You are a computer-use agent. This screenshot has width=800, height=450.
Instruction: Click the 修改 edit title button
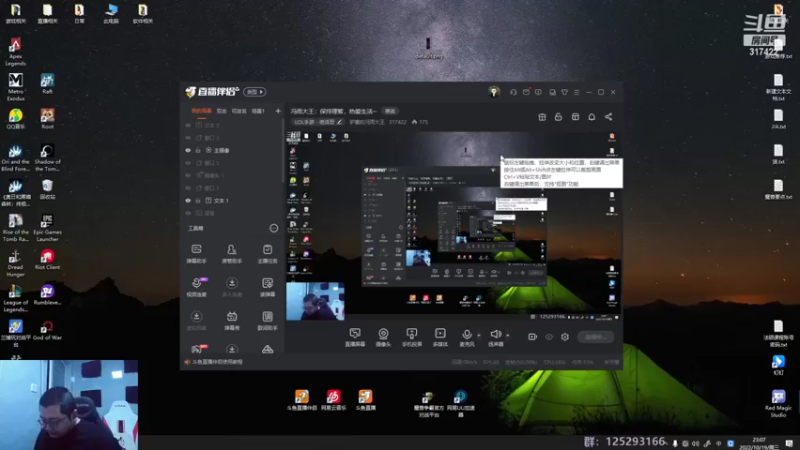[390, 111]
